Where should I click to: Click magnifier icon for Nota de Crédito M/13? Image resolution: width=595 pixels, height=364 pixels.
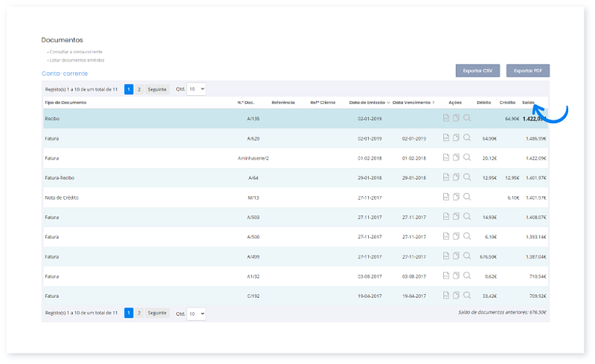pyautogui.click(x=467, y=197)
